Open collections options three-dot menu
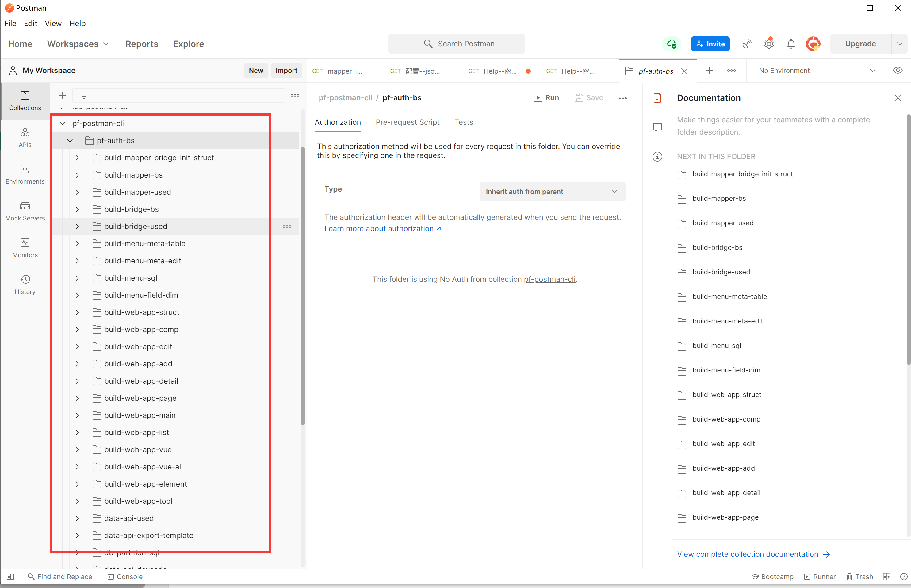 click(295, 95)
